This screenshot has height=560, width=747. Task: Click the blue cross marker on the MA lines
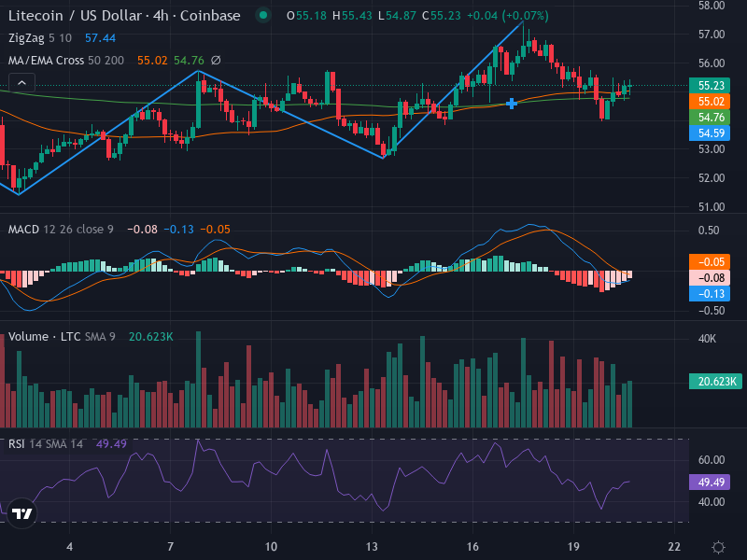(511, 104)
